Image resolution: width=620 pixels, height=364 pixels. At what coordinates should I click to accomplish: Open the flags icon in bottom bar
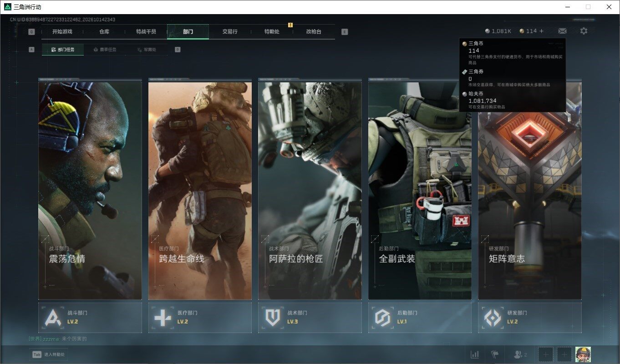coord(495,354)
